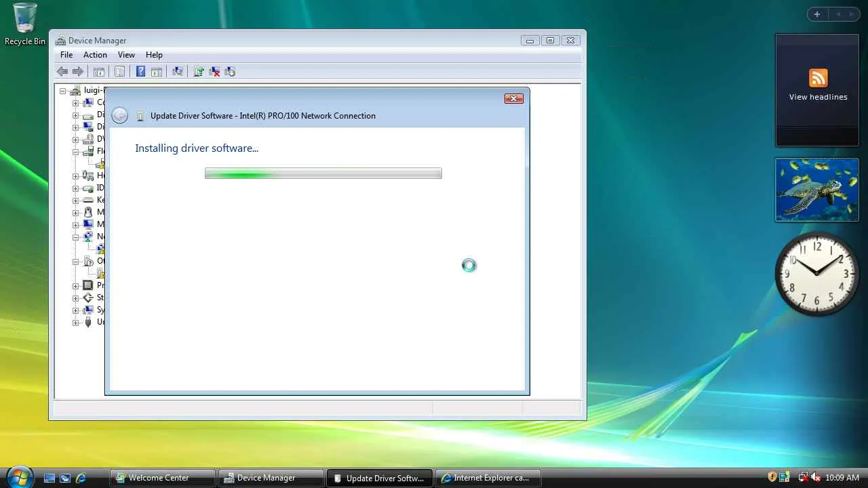Open the Action menu
The image size is (868, 488).
pos(95,55)
